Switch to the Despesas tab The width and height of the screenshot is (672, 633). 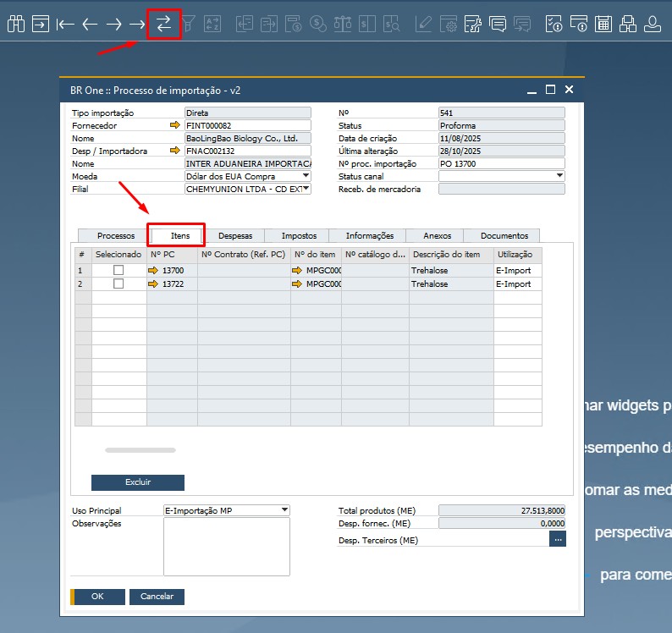[x=235, y=236]
